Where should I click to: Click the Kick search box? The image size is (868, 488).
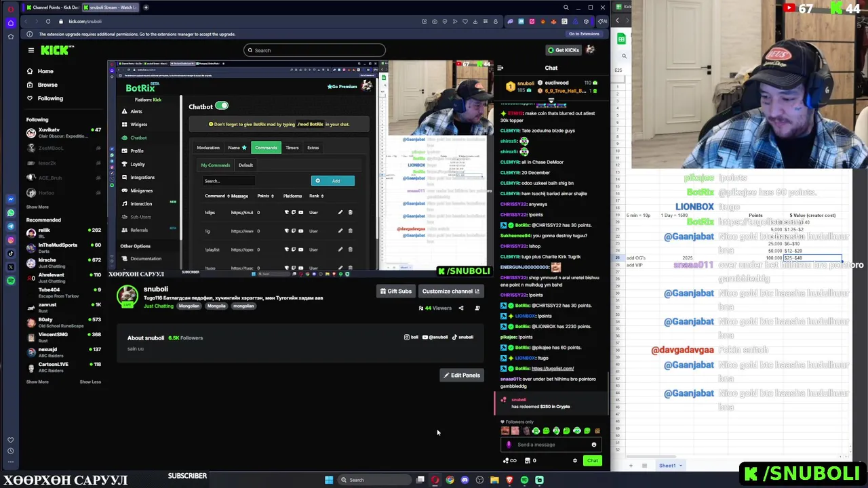315,50
